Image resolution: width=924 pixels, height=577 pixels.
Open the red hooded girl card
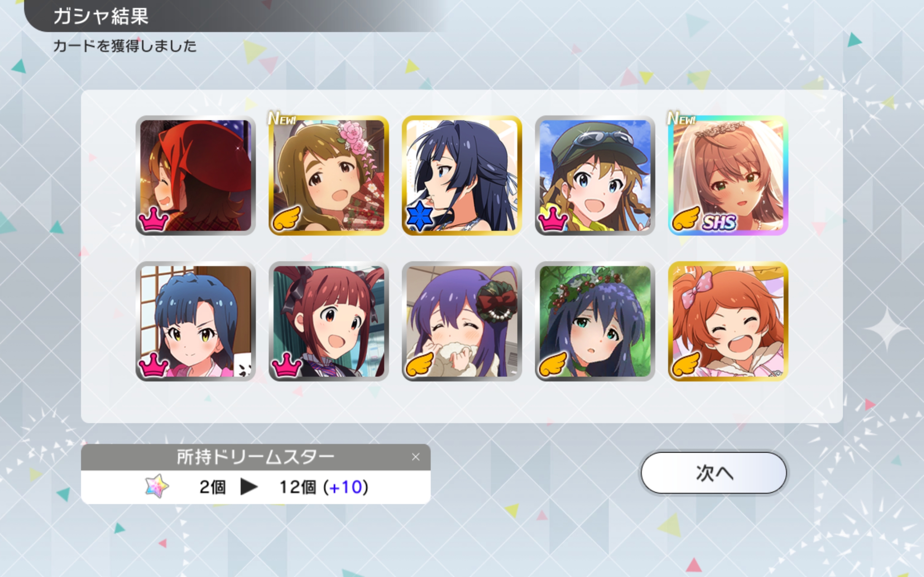click(x=196, y=175)
